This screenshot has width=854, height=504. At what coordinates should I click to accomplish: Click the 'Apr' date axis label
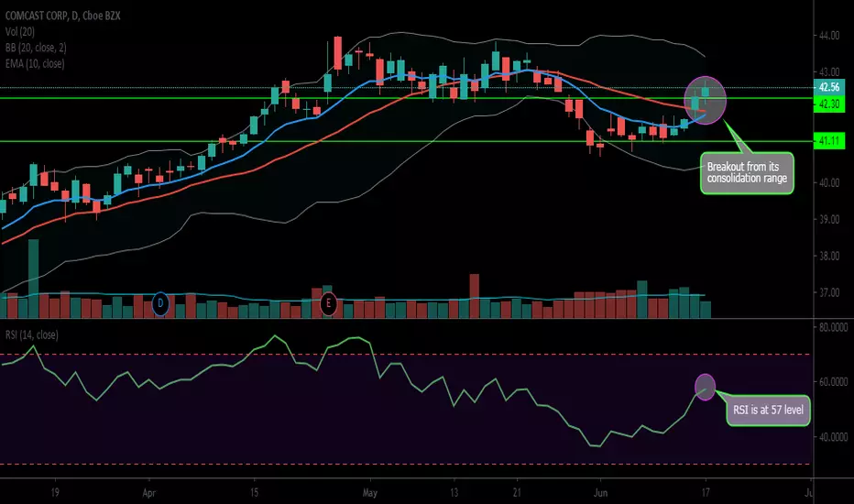click(148, 493)
